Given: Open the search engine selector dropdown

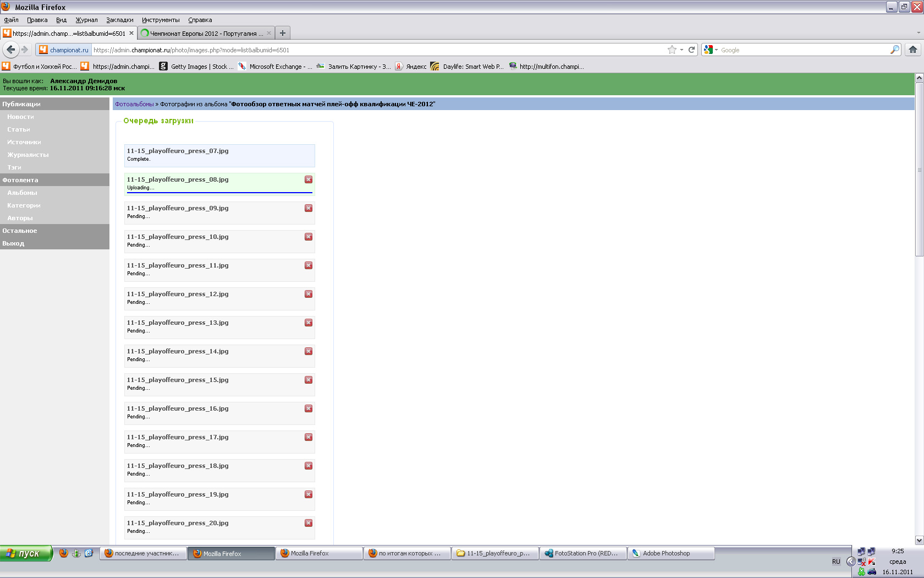Looking at the screenshot, I should coord(711,50).
